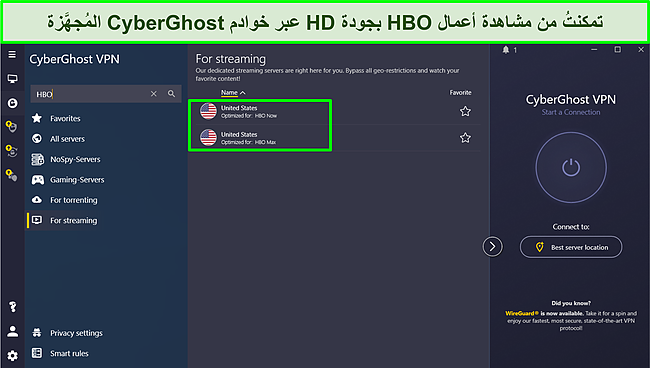Open the Gaming-Servers list
The width and height of the screenshot is (650, 368).
[x=77, y=179]
